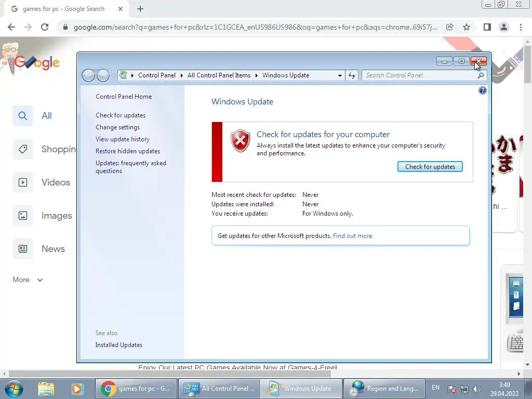Open Updates: frequently asked questions

click(x=130, y=167)
